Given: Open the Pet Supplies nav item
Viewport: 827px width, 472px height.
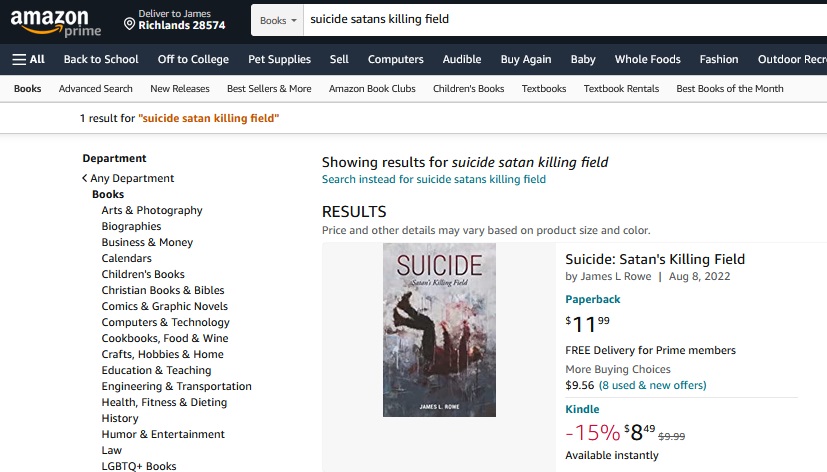Looking at the screenshot, I should [x=279, y=59].
